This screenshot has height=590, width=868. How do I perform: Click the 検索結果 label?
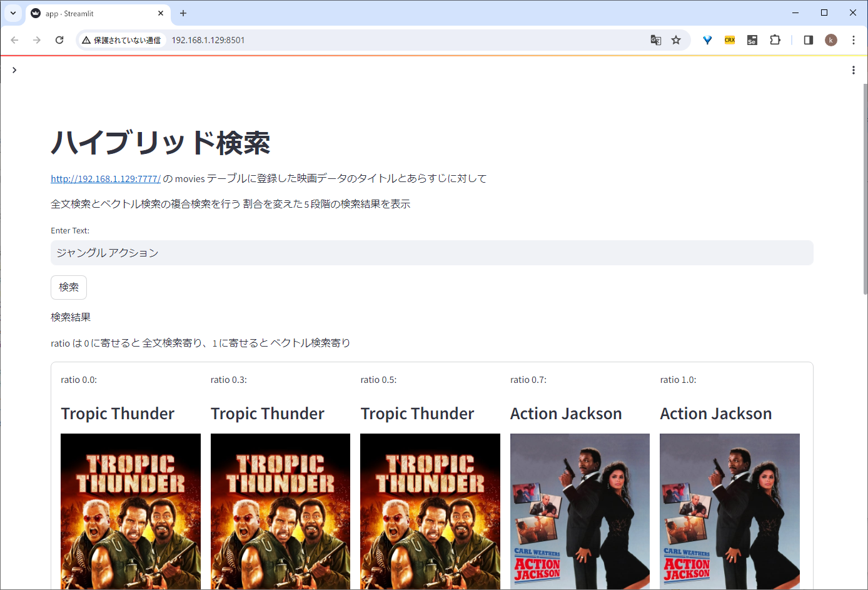pyautogui.click(x=71, y=317)
